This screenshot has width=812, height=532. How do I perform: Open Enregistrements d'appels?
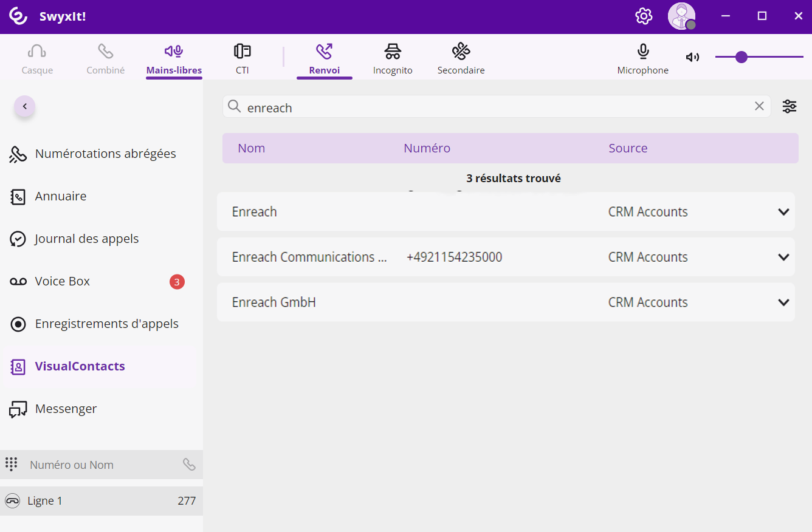(101, 324)
